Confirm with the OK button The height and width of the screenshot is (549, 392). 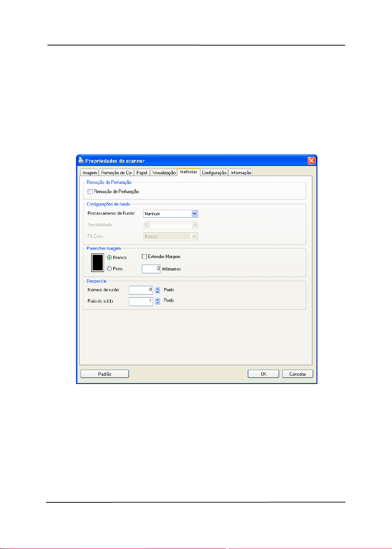tap(263, 374)
